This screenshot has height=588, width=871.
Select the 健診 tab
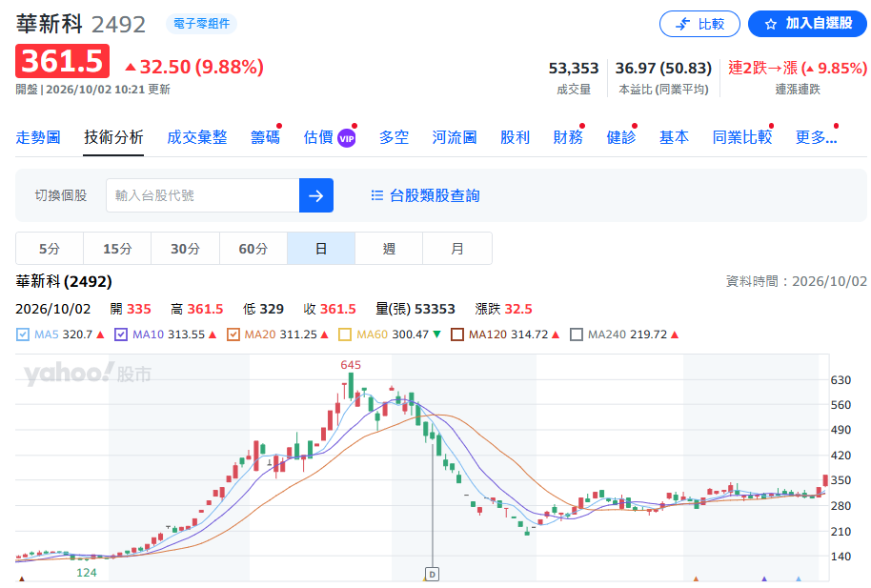(621, 137)
